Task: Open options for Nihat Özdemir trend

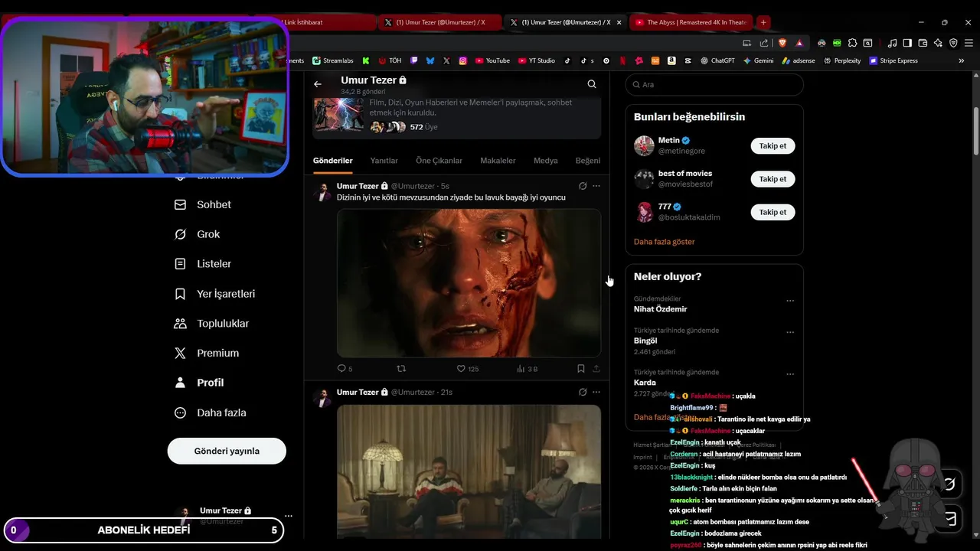Action: click(x=790, y=301)
